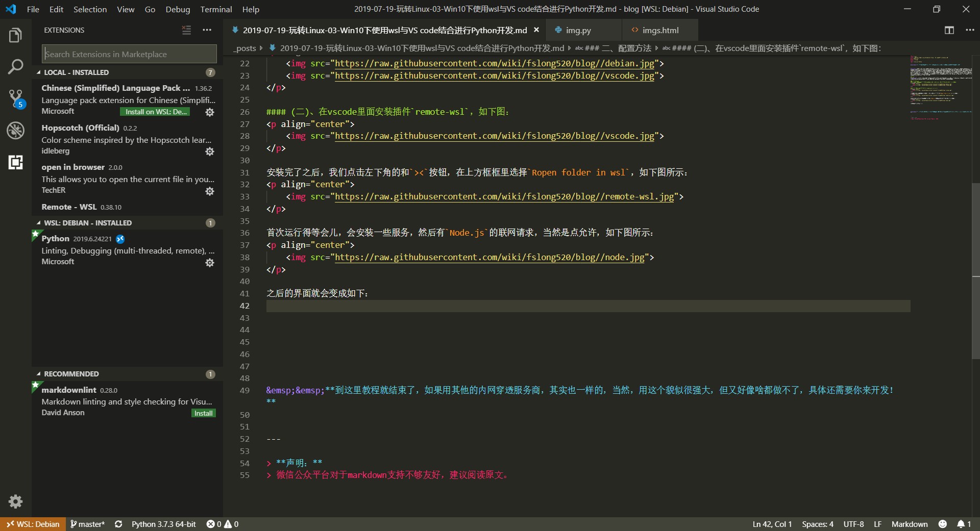
Task: Select the markdownlint extension entry
Action: (127, 401)
